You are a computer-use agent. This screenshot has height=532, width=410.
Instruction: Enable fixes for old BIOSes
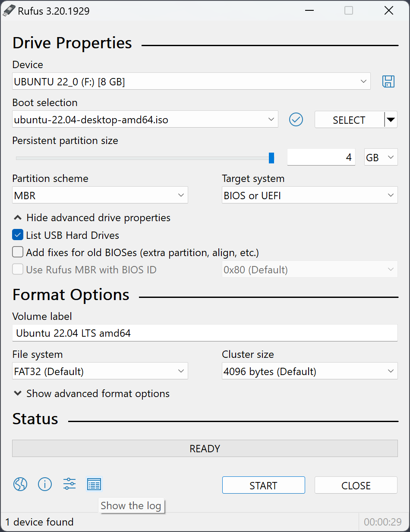(18, 252)
